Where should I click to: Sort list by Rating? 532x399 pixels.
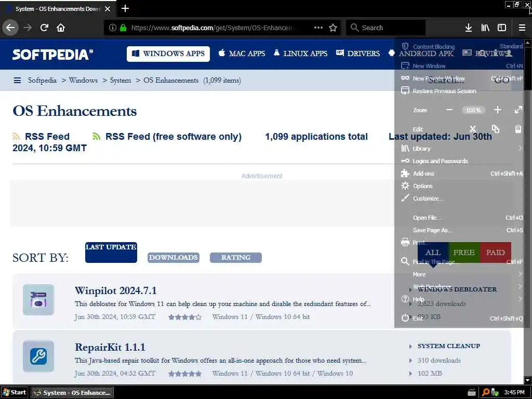tap(236, 258)
